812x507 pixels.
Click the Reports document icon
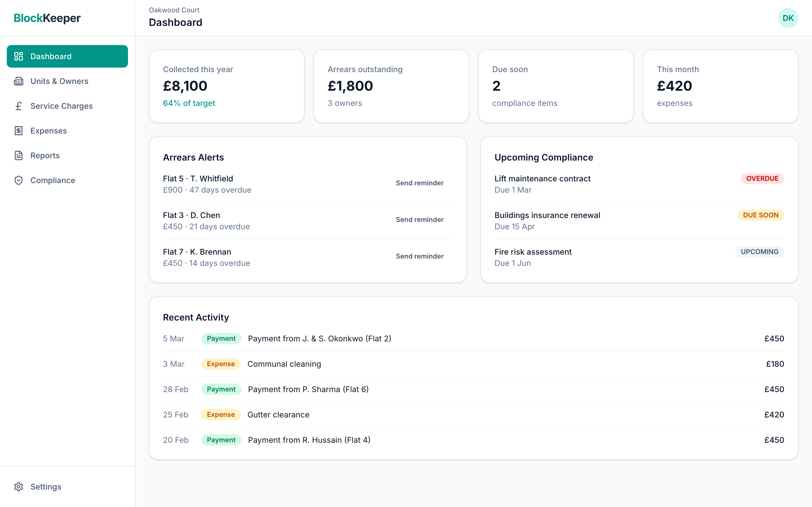pyautogui.click(x=19, y=155)
